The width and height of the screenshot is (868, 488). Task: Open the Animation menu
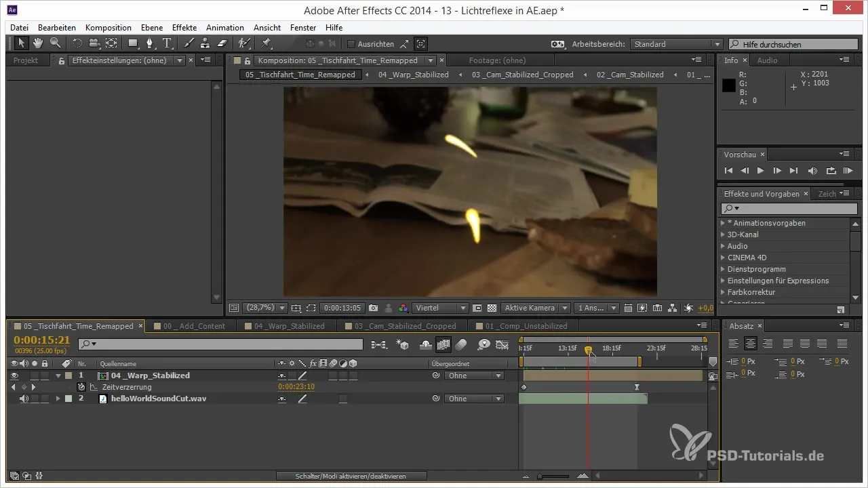pos(225,28)
